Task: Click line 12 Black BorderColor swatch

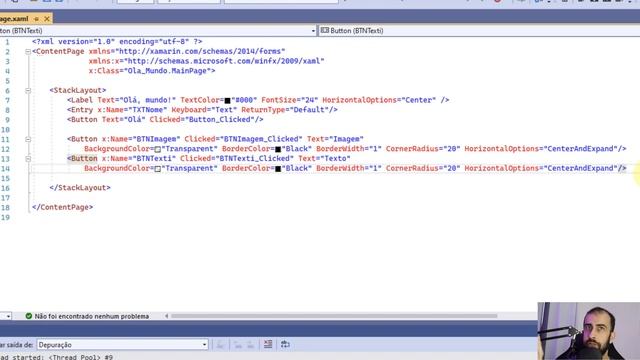Action: click(278, 149)
